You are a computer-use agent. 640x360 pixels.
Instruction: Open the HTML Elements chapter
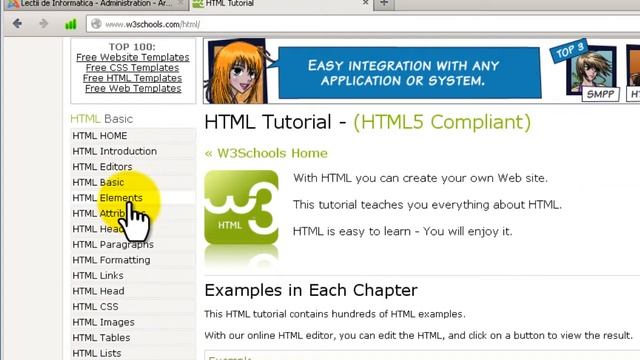point(133,198)
